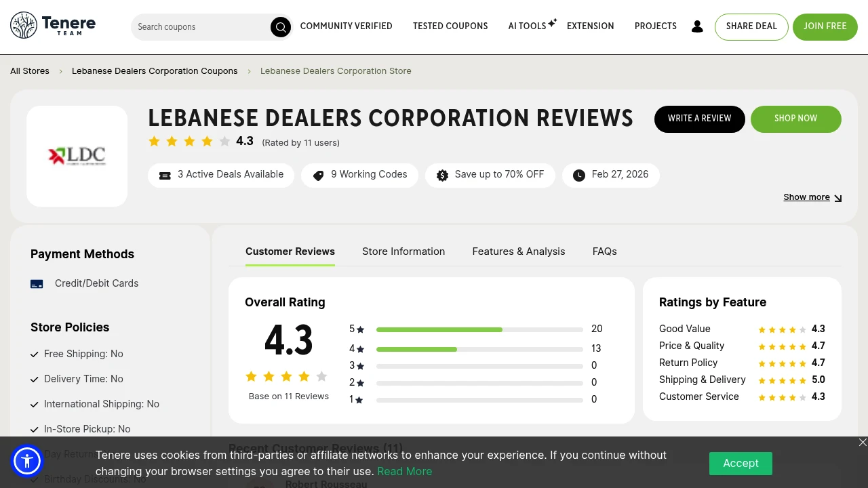This screenshot has width=868, height=488.
Task: Click the Shop Now button
Action: [x=796, y=119]
